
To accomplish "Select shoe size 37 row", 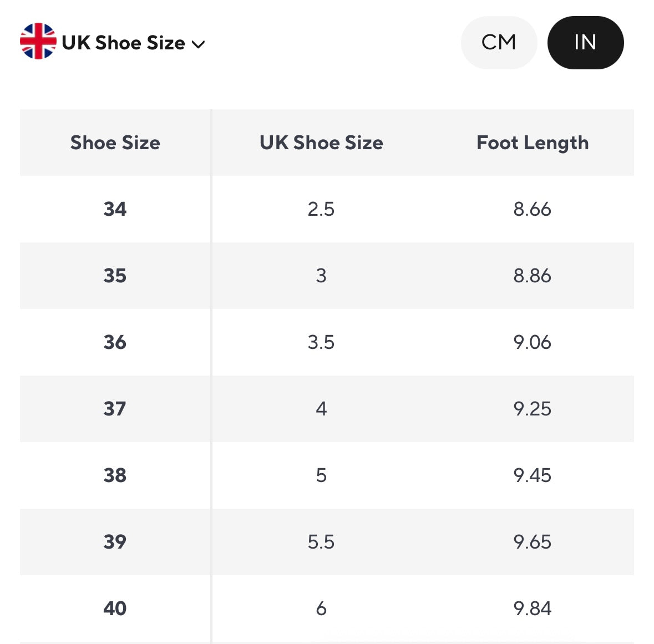I will click(115, 409).
